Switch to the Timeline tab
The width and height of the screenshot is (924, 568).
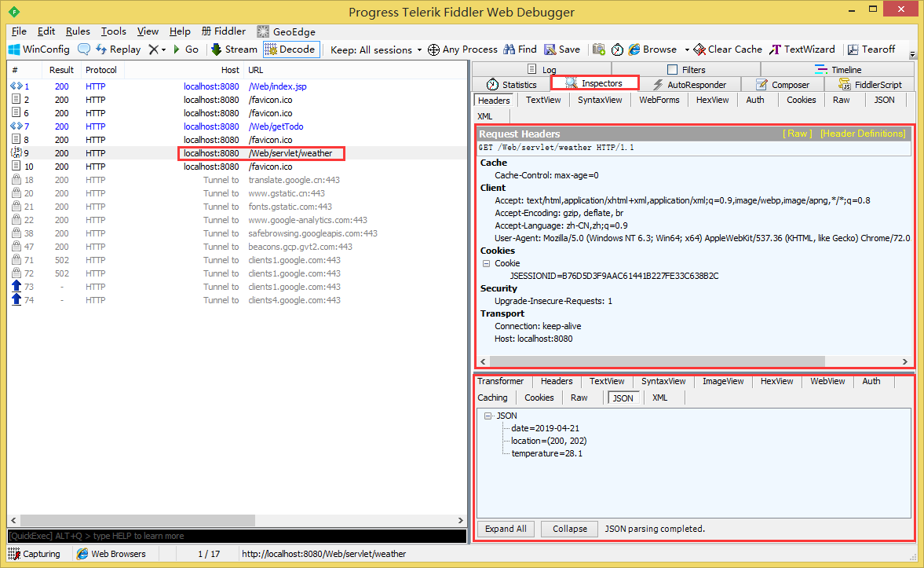pyautogui.click(x=838, y=70)
